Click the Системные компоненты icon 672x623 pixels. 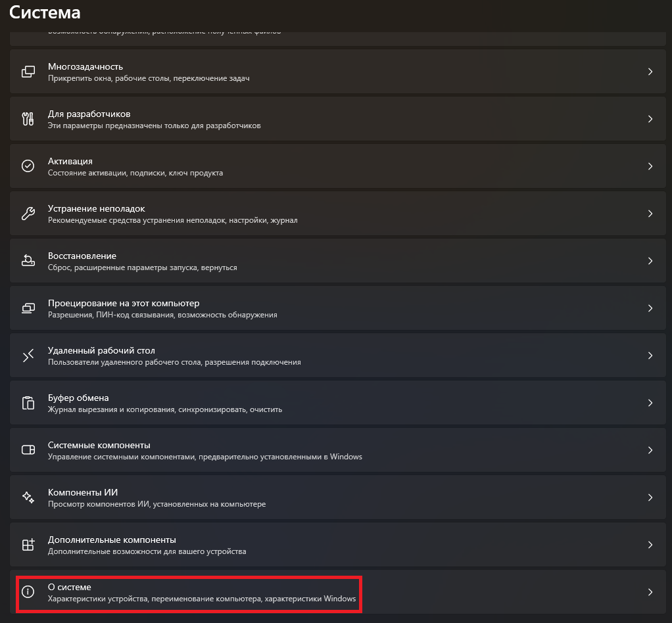click(28, 450)
